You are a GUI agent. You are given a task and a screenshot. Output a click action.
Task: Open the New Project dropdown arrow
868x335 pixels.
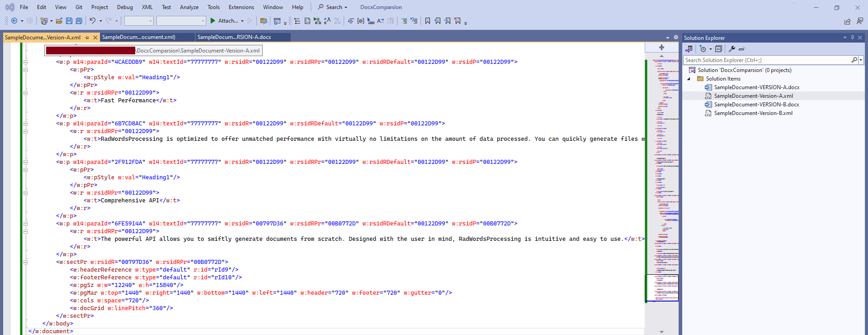point(51,21)
